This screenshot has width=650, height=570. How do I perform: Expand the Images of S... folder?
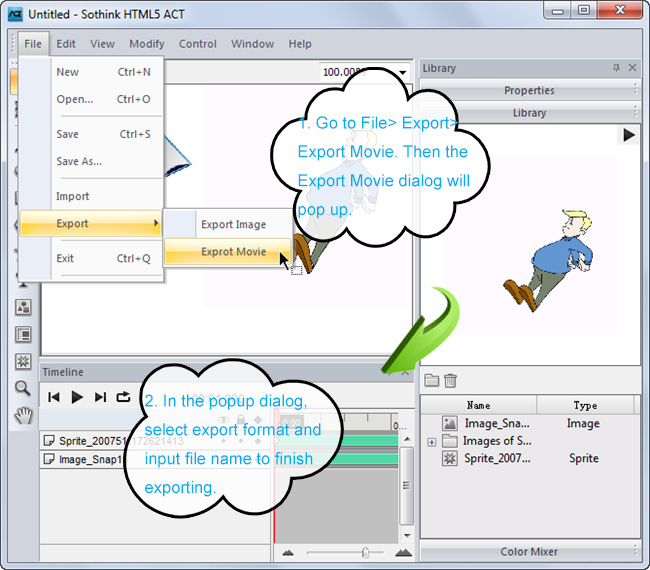(x=432, y=442)
